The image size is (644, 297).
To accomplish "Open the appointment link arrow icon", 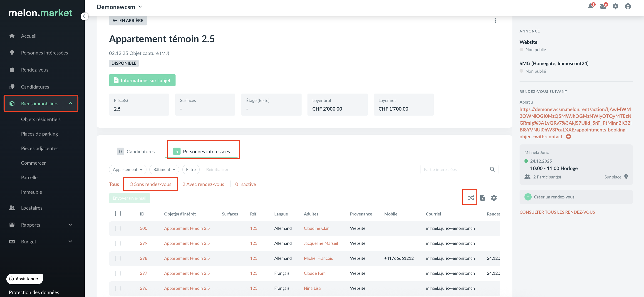I will [x=569, y=136].
